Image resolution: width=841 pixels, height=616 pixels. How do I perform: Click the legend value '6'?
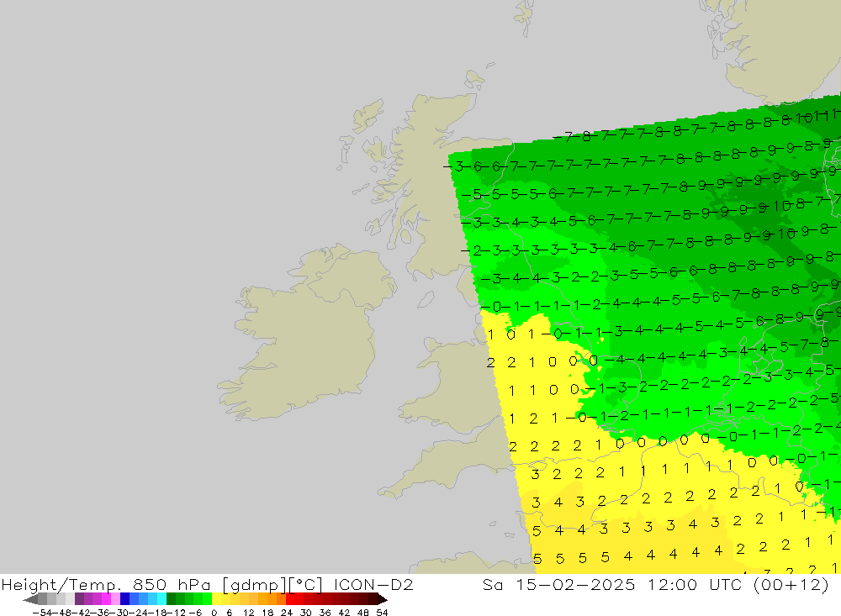click(x=229, y=613)
